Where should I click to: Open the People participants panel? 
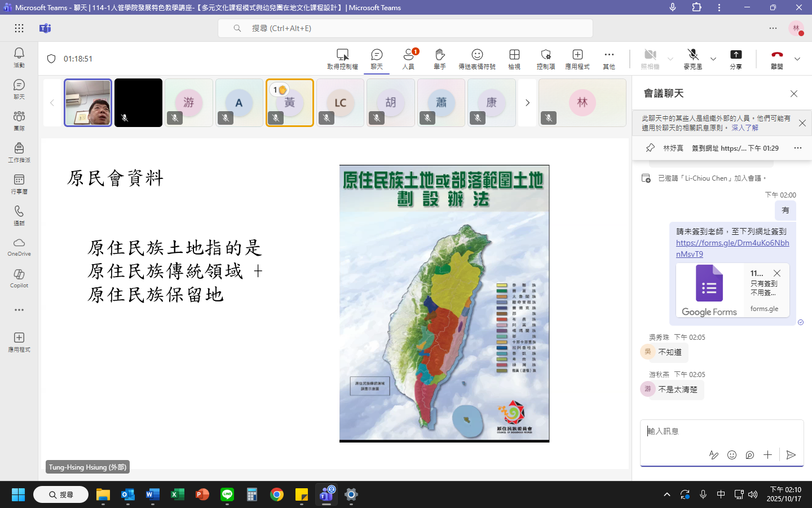[x=408, y=58]
